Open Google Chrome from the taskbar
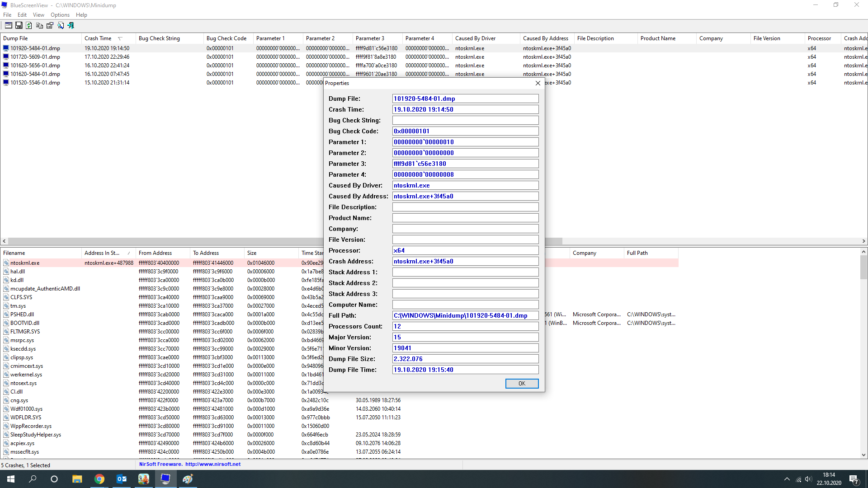This screenshot has width=868, height=488. coord(99,479)
